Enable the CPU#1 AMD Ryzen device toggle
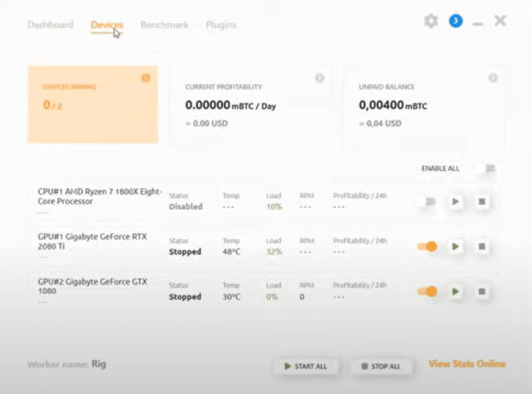Image resolution: width=532 pixels, height=394 pixels. (427, 201)
